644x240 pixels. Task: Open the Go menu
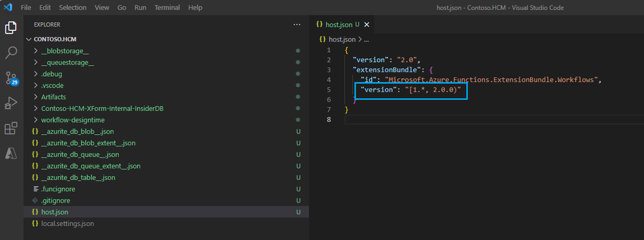122,7
